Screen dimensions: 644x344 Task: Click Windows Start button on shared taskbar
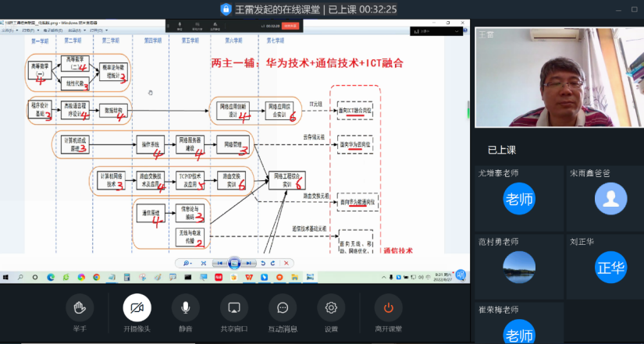(x=5, y=277)
